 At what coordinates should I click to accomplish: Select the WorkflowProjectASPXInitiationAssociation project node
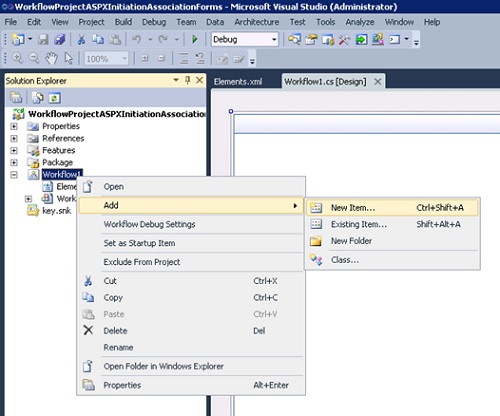coord(117,114)
